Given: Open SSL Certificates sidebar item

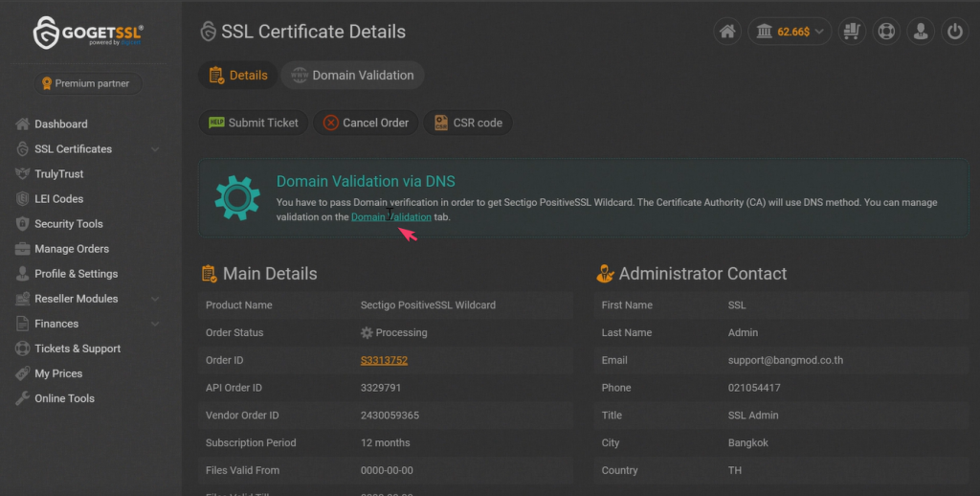Looking at the screenshot, I should click(x=73, y=148).
